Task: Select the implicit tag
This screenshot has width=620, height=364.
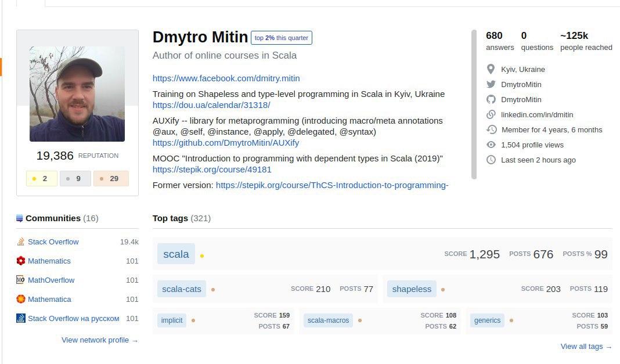Action: [x=172, y=320]
